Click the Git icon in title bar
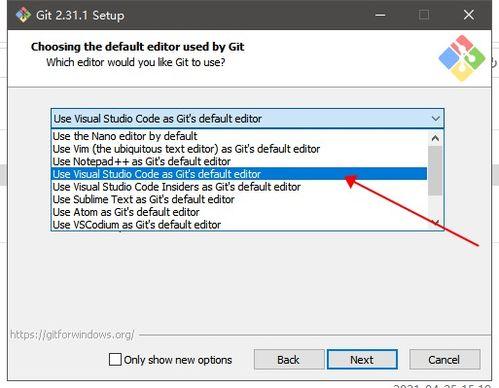This screenshot has width=499, height=388. click(23, 15)
